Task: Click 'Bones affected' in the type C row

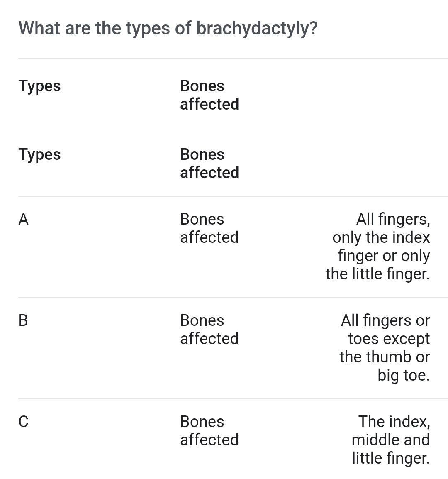Action: pos(209,430)
